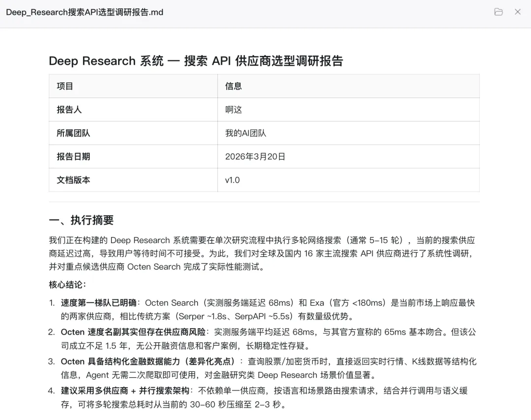Click the 啊这 table cell

tap(349, 110)
